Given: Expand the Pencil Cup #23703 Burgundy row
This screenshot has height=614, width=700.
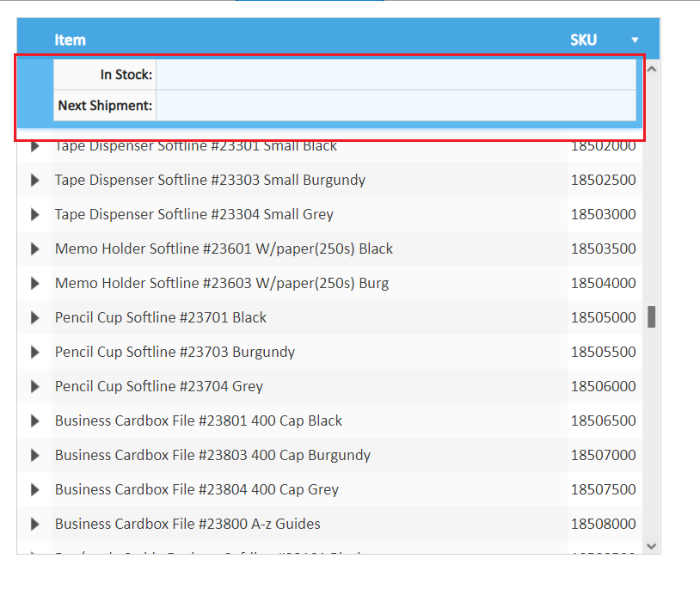Looking at the screenshot, I should point(34,352).
